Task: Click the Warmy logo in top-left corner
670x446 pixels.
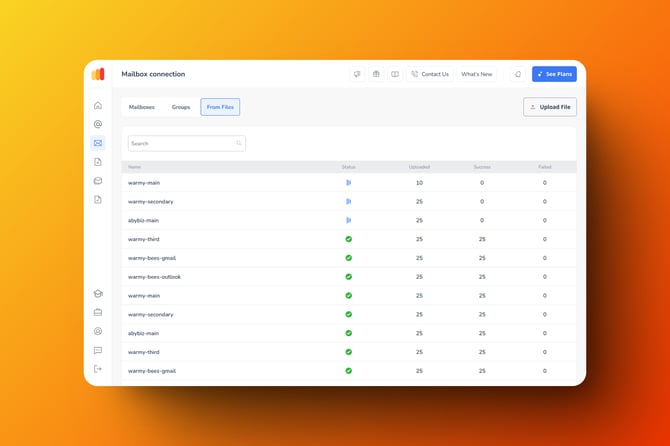Action: [98, 74]
